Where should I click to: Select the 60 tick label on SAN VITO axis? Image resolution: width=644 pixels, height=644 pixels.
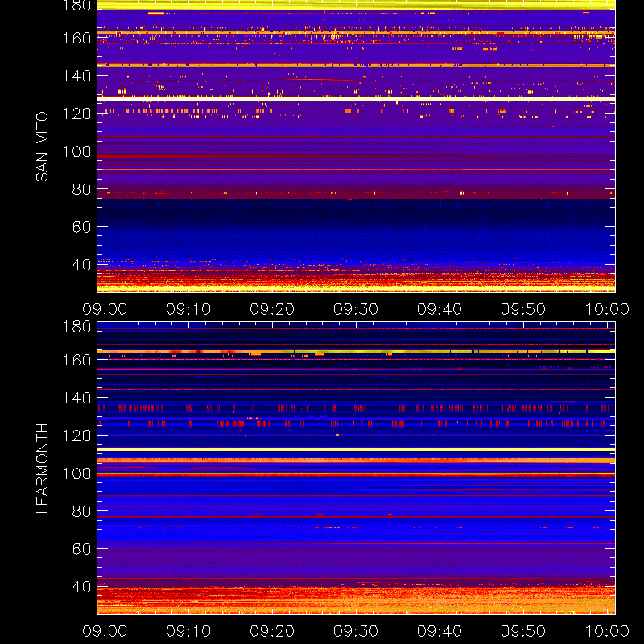81,227
